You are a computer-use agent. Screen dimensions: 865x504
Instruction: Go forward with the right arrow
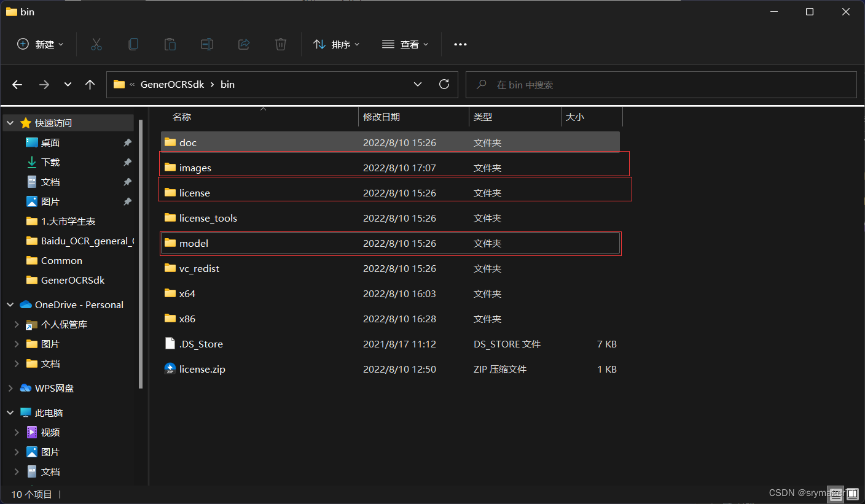pyautogui.click(x=44, y=85)
